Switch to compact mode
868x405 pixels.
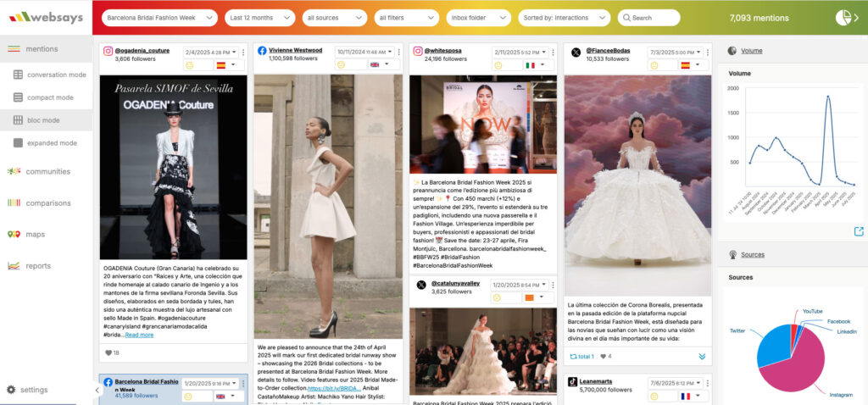point(50,97)
